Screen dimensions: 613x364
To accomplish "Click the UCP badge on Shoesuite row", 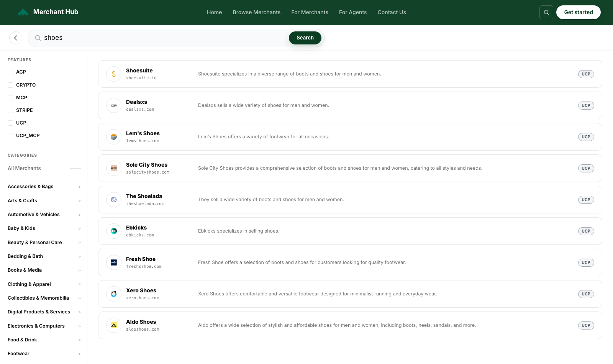I will [586, 74].
